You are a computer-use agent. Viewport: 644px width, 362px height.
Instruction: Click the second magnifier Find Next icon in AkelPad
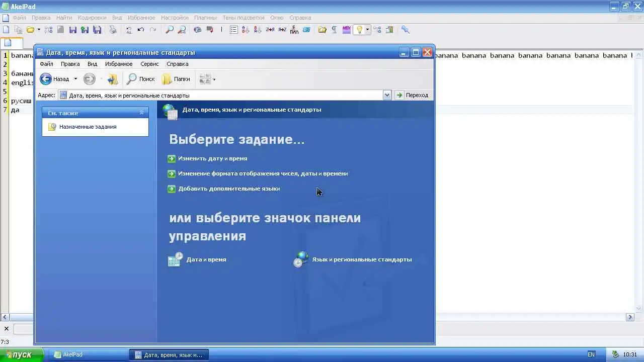(182, 30)
